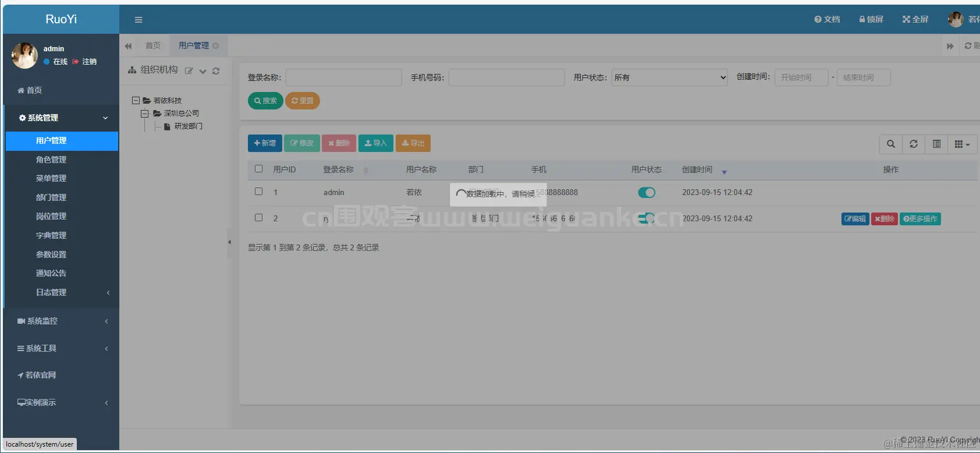Click the 修改 edit button

click(x=302, y=143)
